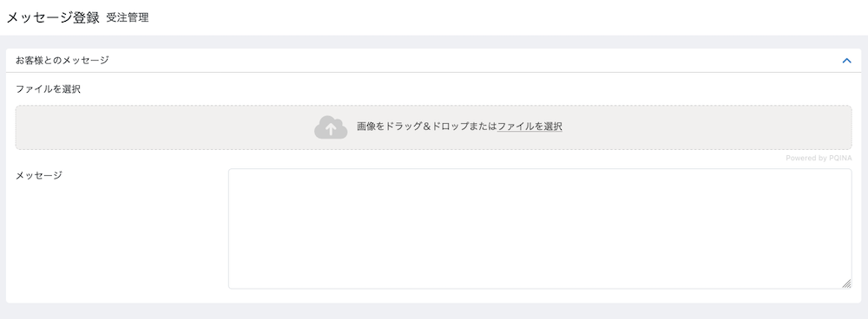This screenshot has height=319, width=868.
Task: Click the ファイルを選択 section label
Action: (x=48, y=89)
